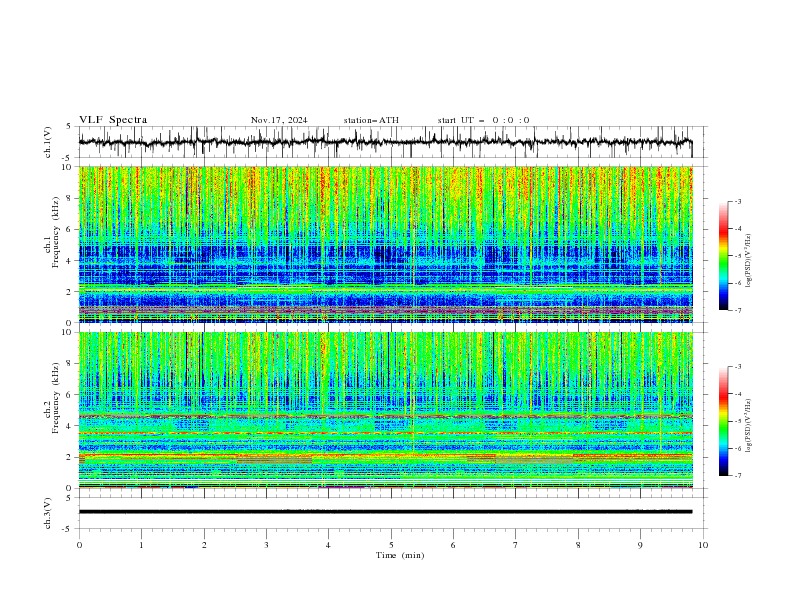
Task: Click time axis tick label '2'
Action: (204, 545)
